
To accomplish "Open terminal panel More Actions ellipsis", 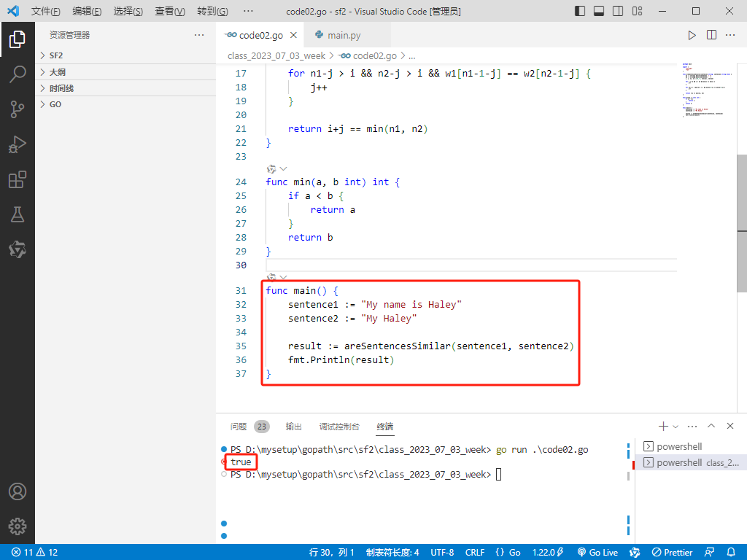I will tap(692, 426).
